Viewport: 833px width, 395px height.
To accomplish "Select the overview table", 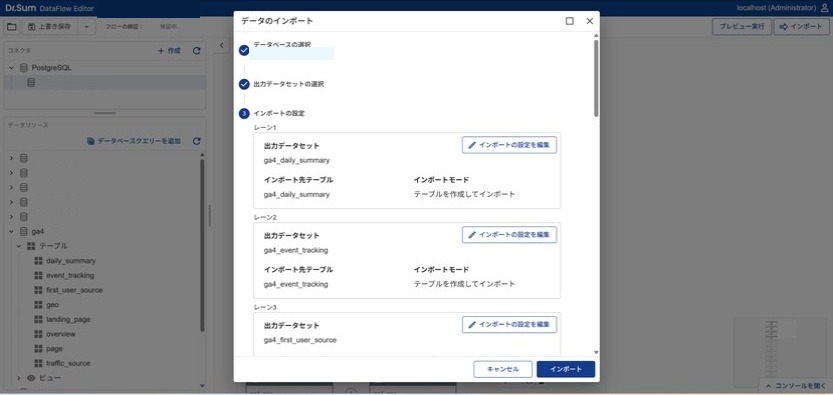I will (x=61, y=334).
